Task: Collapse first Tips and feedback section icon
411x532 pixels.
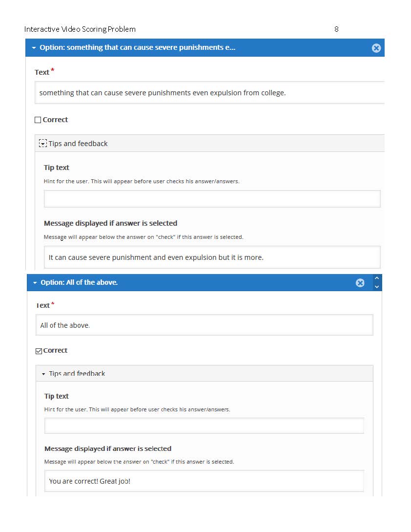Action: [43, 144]
